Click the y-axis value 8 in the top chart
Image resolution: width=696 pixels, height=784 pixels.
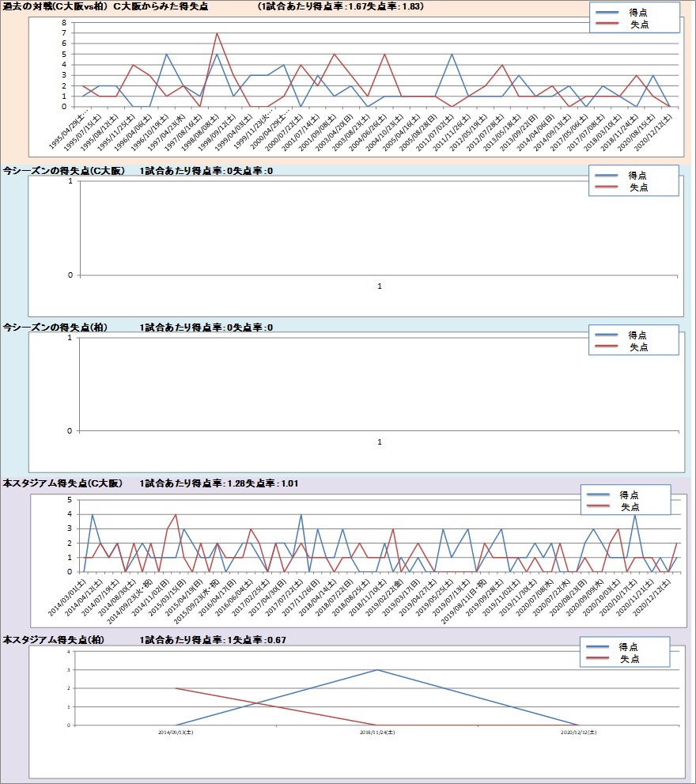coord(63,22)
